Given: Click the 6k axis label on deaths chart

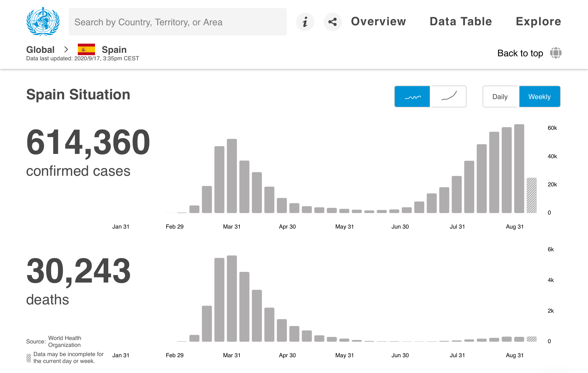Looking at the screenshot, I should (x=550, y=249).
